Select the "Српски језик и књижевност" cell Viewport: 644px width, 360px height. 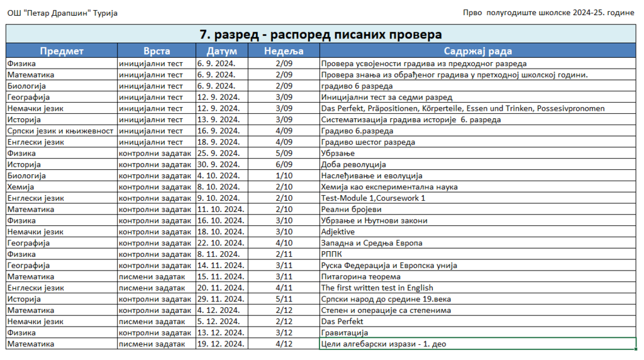pyautogui.click(x=62, y=131)
